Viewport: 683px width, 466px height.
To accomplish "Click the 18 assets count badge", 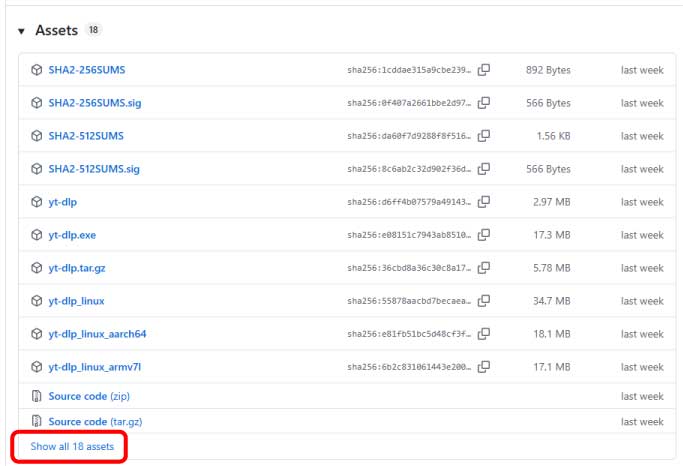I will pyautogui.click(x=93, y=30).
